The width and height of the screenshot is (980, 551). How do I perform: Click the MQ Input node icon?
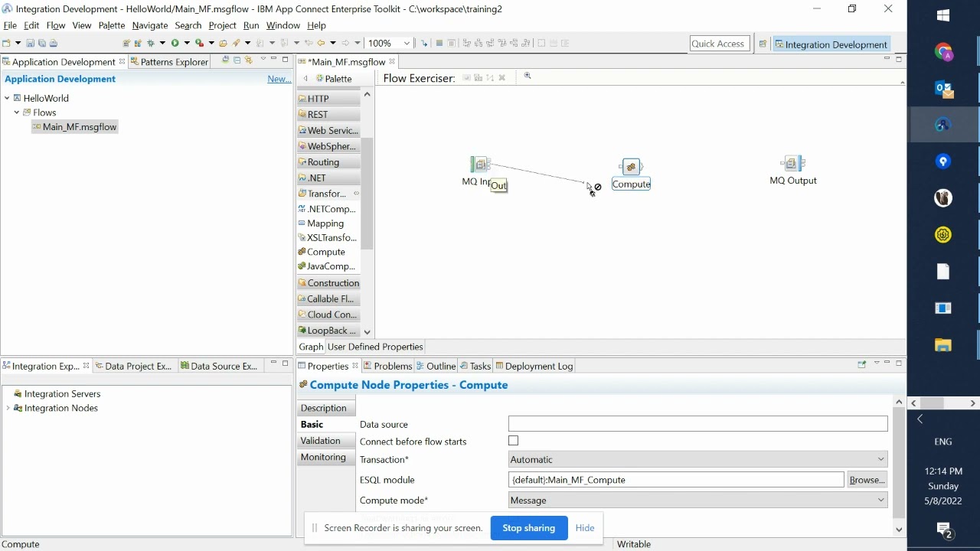(480, 165)
